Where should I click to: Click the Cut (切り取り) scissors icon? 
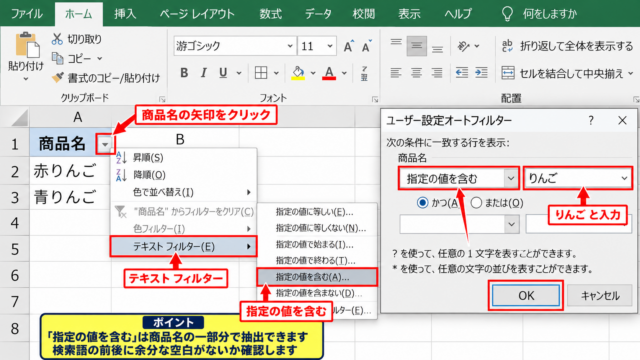[57, 39]
